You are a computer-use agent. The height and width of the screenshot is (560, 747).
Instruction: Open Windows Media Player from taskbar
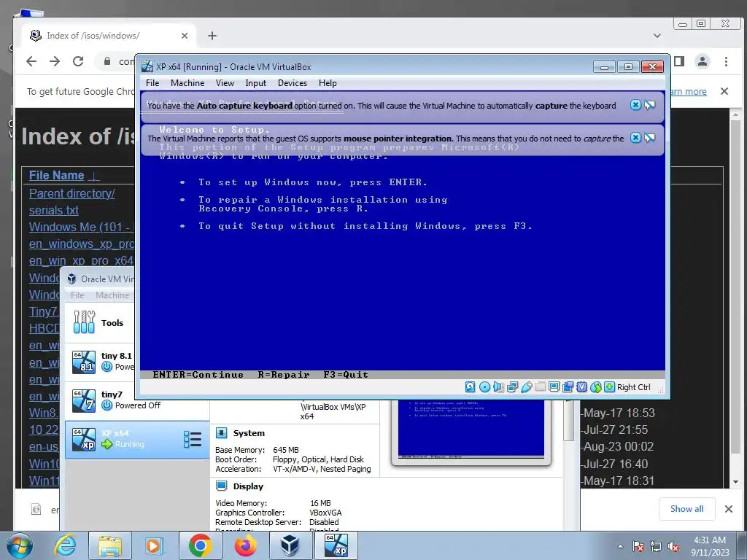154,545
